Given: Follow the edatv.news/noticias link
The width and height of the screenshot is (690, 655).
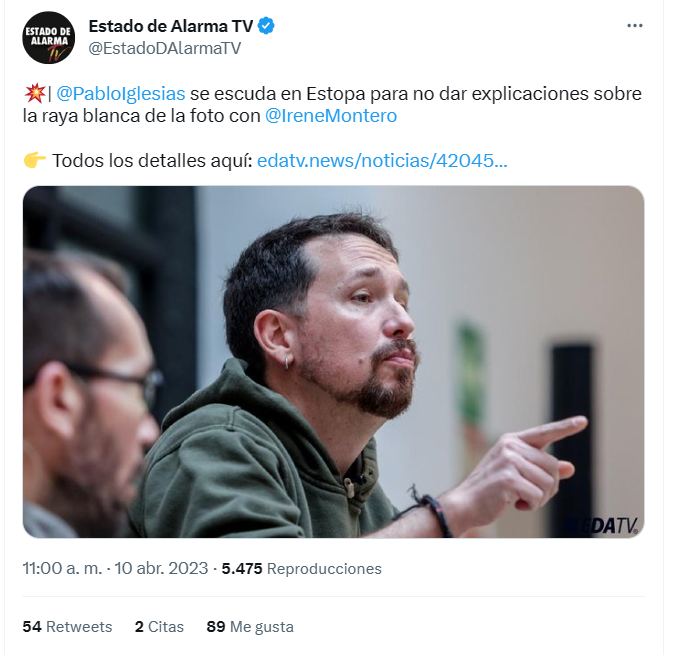Looking at the screenshot, I should pos(382,161).
